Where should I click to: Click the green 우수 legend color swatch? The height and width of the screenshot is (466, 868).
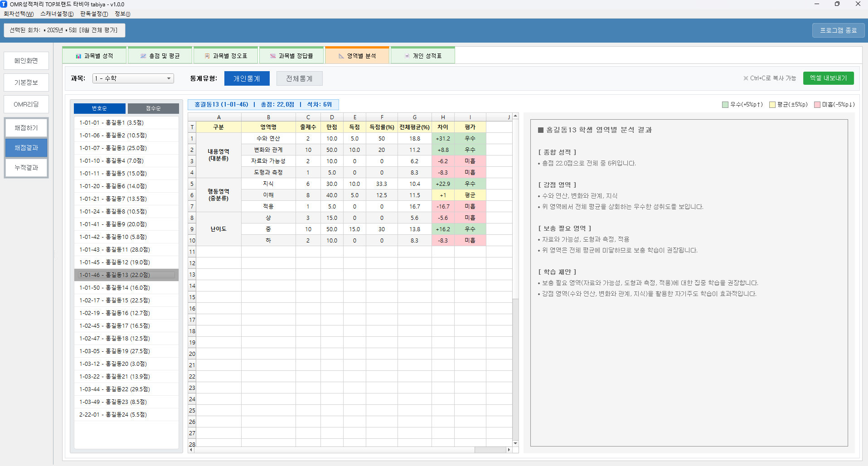point(725,105)
